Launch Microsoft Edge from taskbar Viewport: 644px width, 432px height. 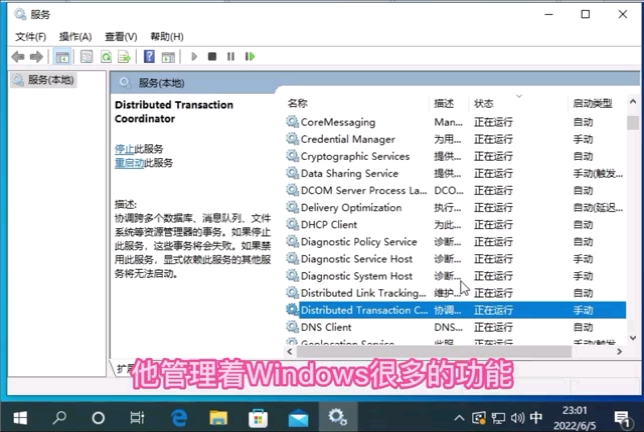coord(179,418)
